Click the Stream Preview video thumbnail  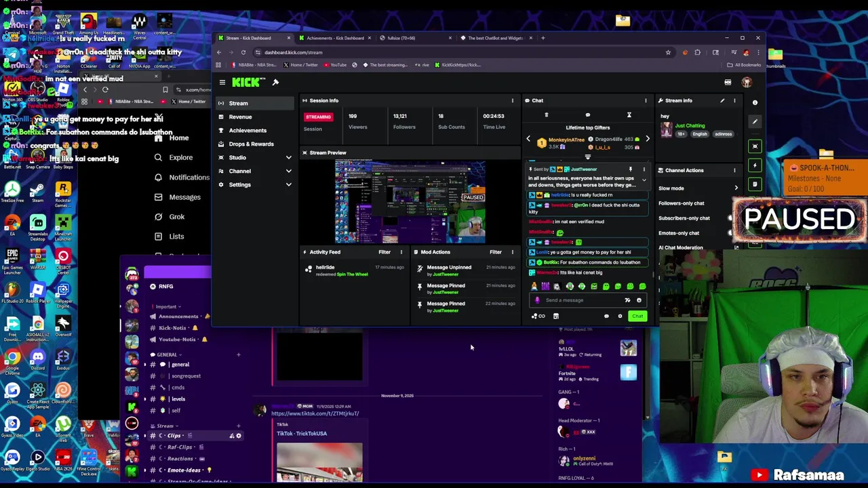[410, 201]
